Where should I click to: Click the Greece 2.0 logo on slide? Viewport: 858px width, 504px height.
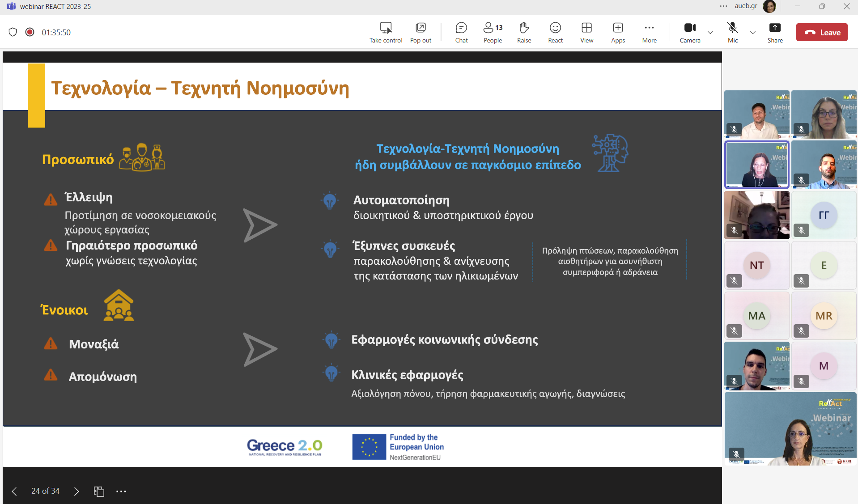pos(285,447)
